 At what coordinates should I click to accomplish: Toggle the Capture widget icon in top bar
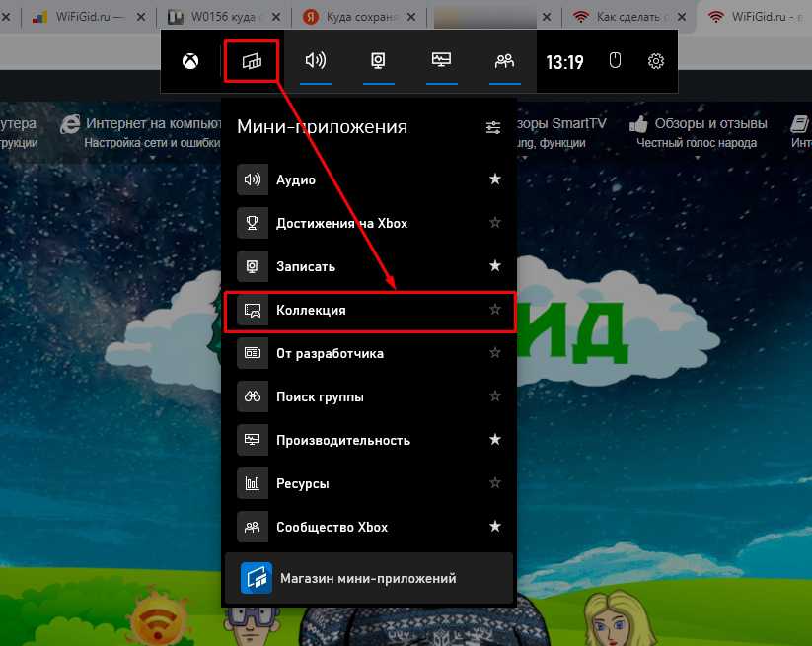pos(378,60)
